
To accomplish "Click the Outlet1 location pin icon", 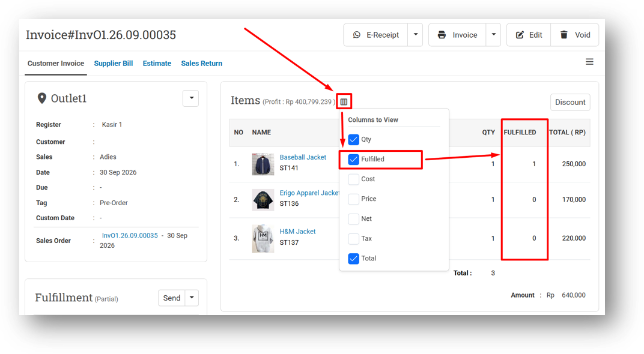I will coord(41,98).
